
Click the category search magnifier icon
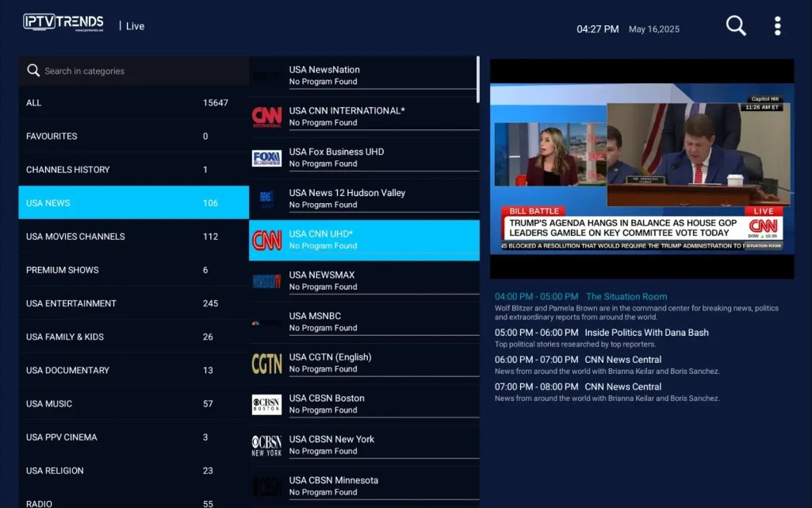point(33,71)
